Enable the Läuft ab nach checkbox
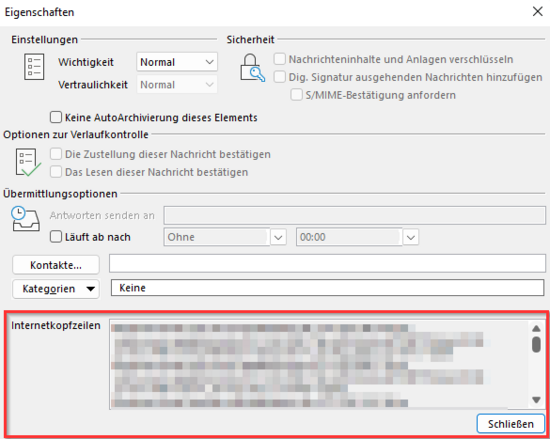The width and height of the screenshot is (550, 439). [x=56, y=237]
